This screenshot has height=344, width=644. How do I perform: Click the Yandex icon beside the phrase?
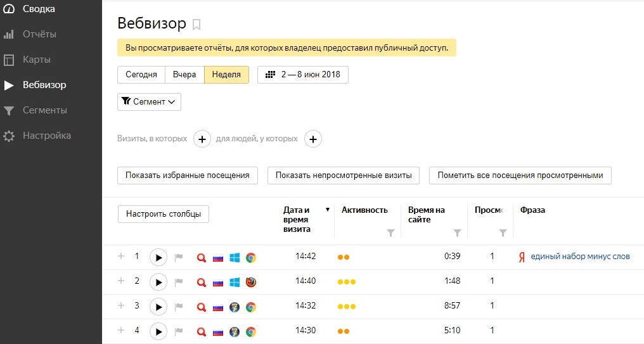click(522, 257)
